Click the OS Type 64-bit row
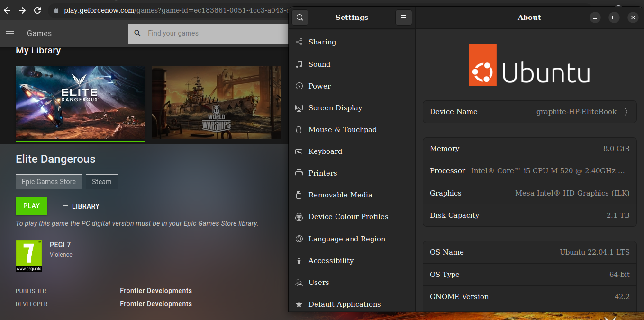Viewport: 644px width, 320px height. 529,275
